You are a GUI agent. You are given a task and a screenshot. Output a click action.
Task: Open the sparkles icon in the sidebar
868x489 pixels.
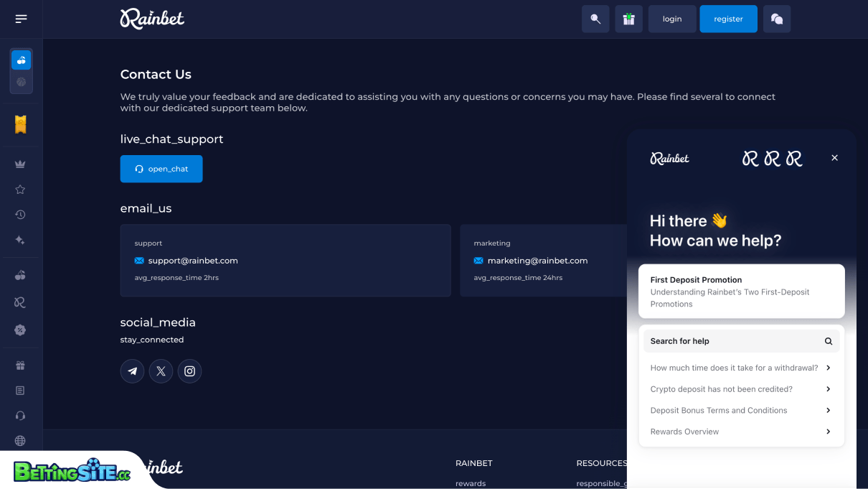pyautogui.click(x=20, y=240)
